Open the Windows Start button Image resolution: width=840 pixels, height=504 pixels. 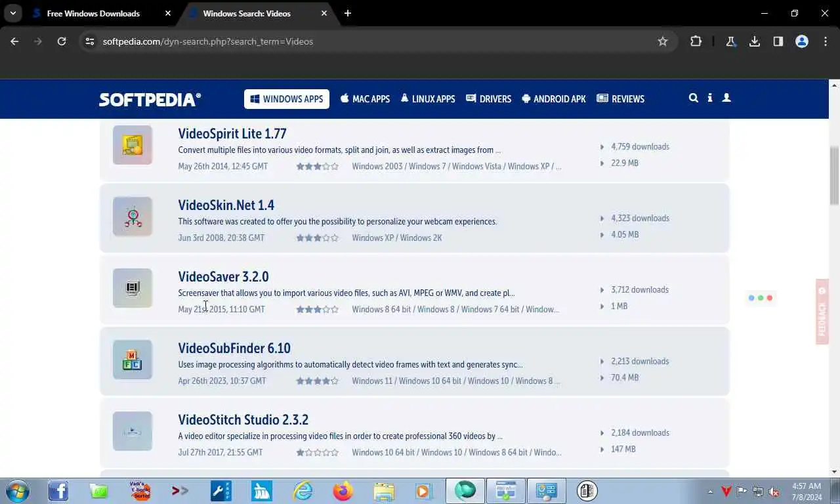(x=17, y=491)
